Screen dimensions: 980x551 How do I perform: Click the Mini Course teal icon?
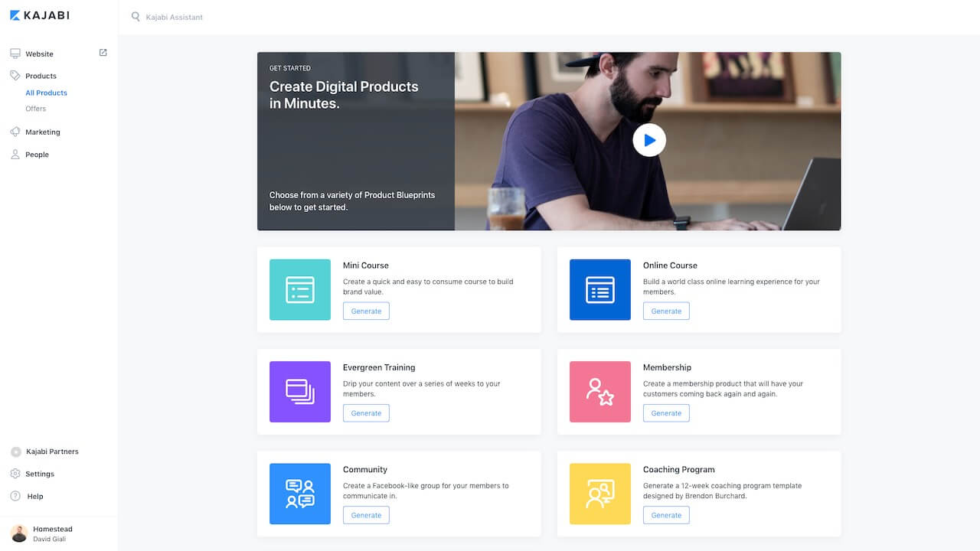coord(300,289)
